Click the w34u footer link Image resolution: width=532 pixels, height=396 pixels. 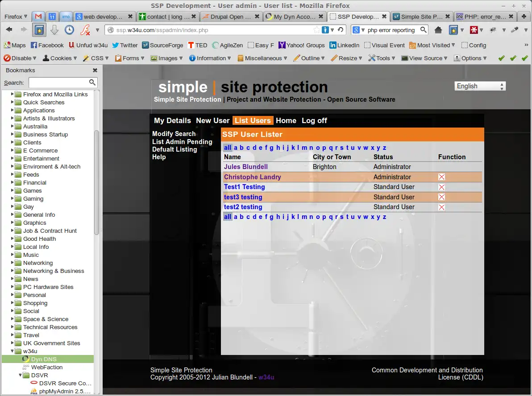point(266,377)
